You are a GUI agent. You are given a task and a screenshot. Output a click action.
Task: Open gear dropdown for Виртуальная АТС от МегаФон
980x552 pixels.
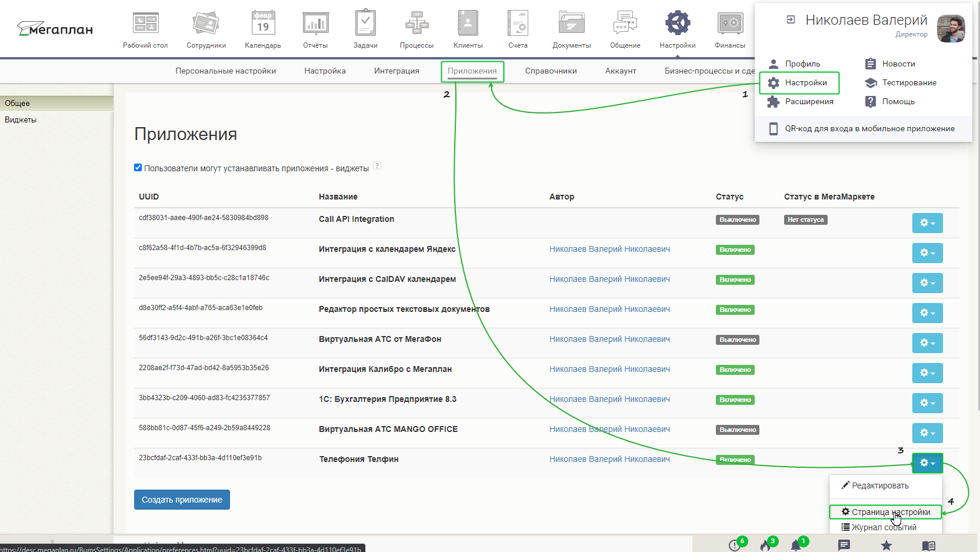(927, 343)
